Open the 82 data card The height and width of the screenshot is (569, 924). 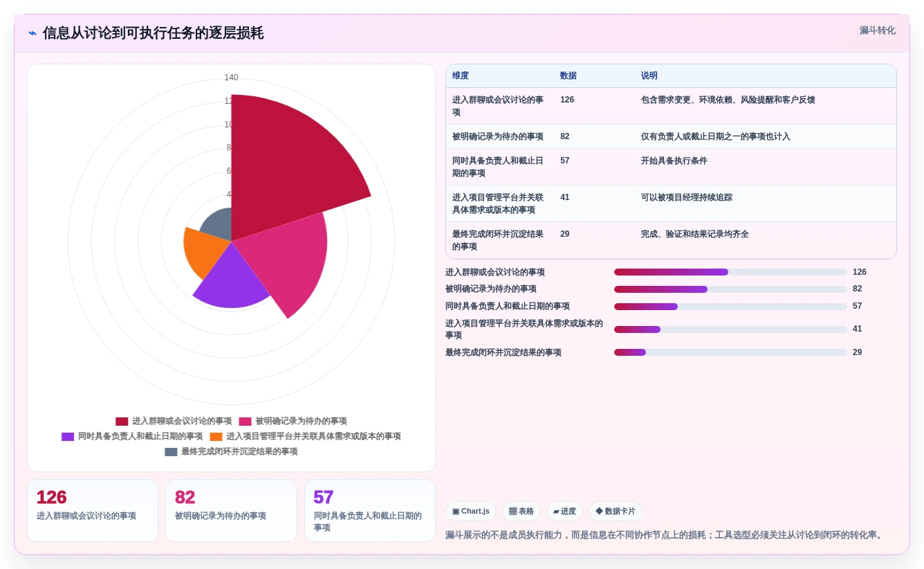(x=231, y=510)
